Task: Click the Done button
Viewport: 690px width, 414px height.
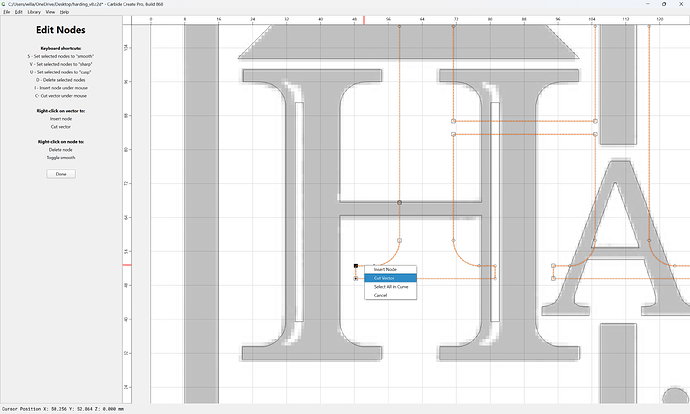Action: click(x=61, y=174)
